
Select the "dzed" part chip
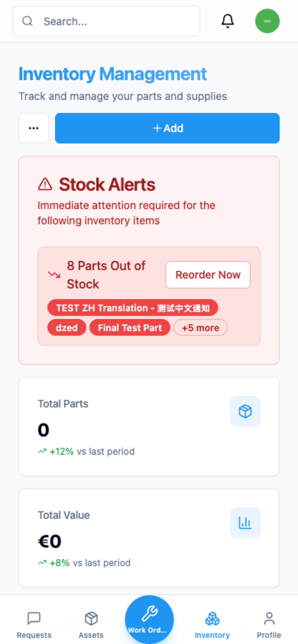(67, 328)
